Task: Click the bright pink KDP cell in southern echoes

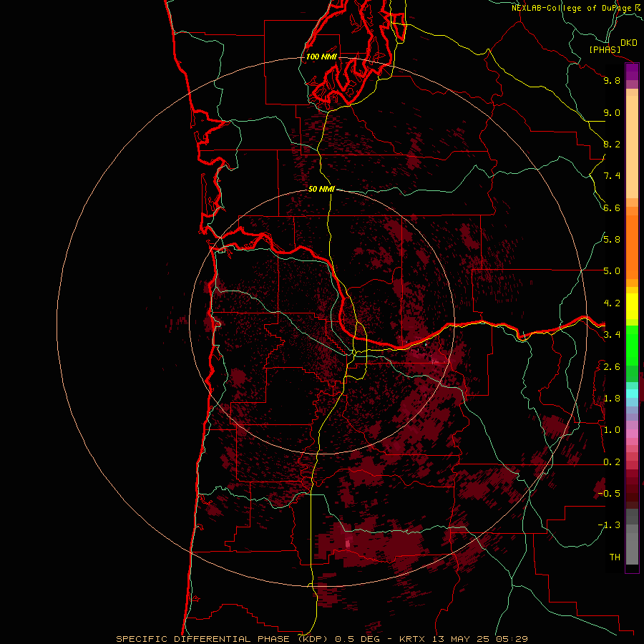Action: (x=348, y=543)
